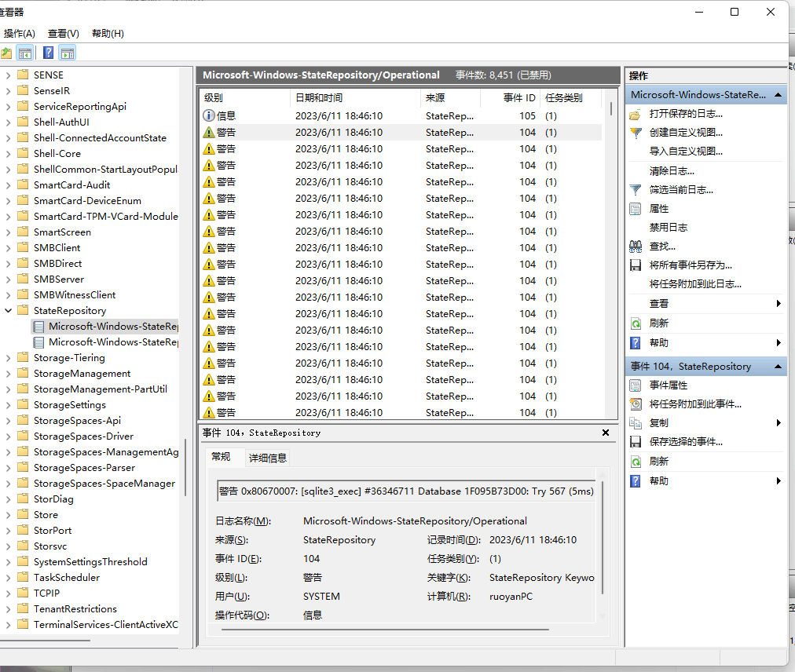Open the 复制 submenu arrow
Viewport: 795px width, 672px height.
tap(779, 423)
